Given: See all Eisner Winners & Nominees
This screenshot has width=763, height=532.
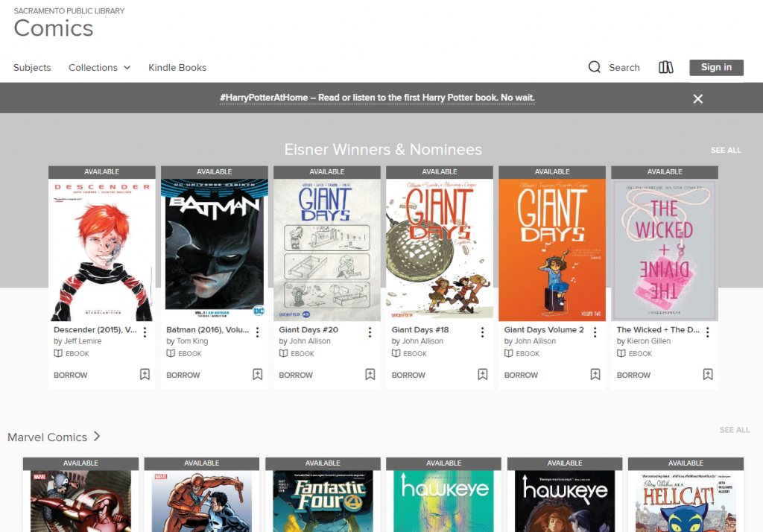Looking at the screenshot, I should (726, 151).
